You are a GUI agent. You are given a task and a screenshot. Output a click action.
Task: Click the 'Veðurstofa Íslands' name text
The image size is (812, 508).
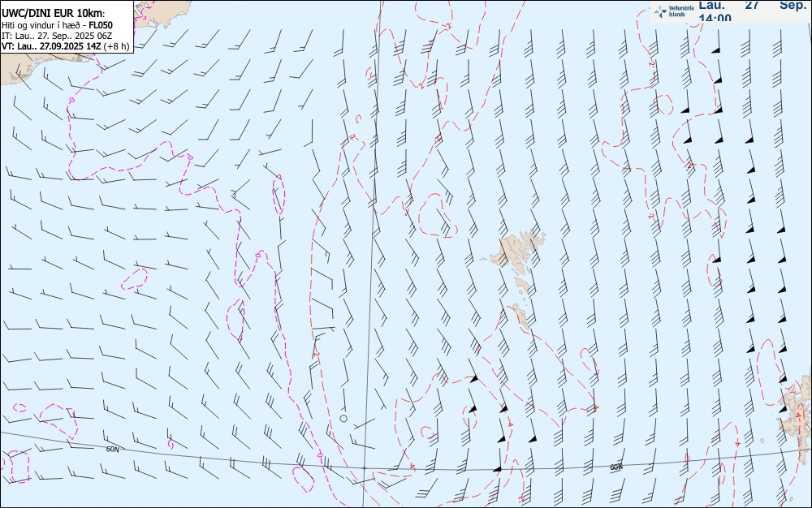(681, 11)
